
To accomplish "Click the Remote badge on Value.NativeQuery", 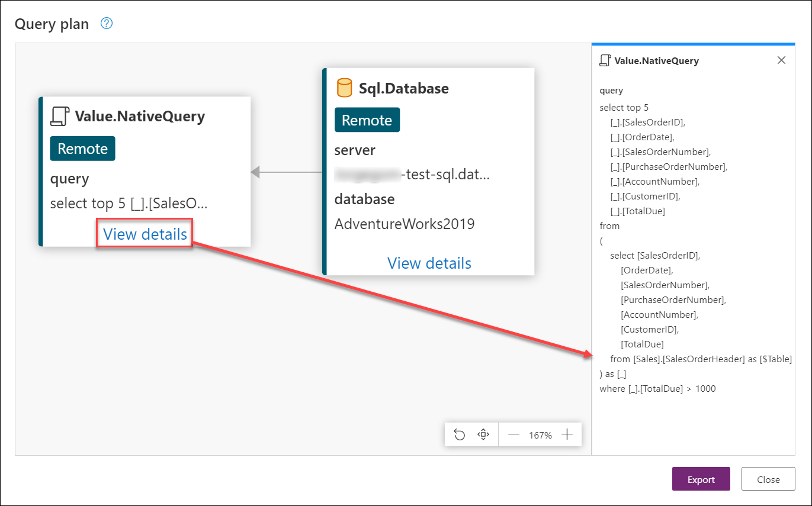I will [x=82, y=149].
